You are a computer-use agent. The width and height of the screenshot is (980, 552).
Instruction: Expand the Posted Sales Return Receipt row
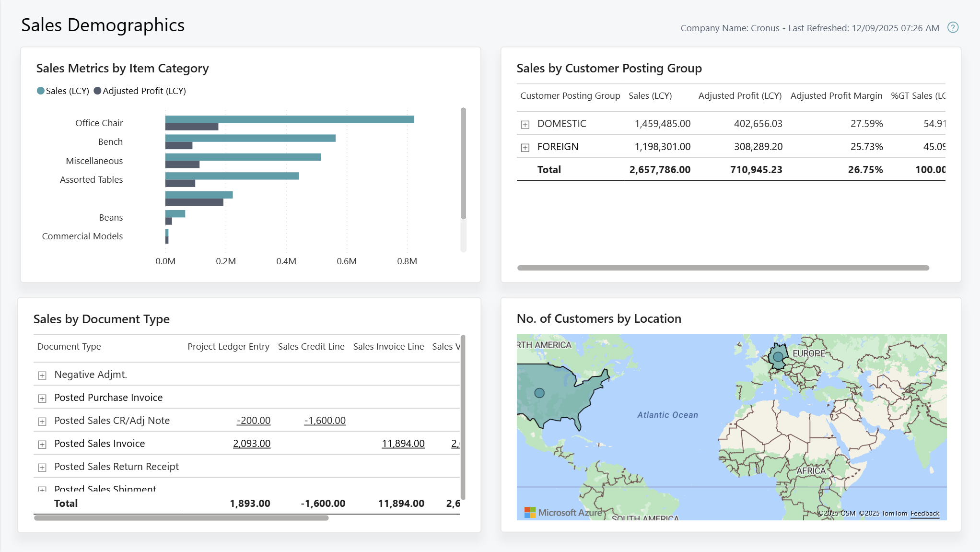tap(42, 467)
